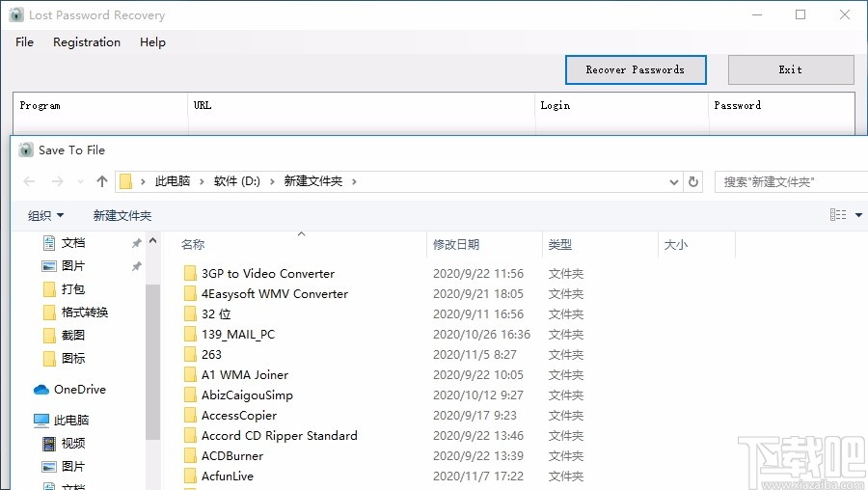Select the 32 位 folder icon

click(190, 313)
